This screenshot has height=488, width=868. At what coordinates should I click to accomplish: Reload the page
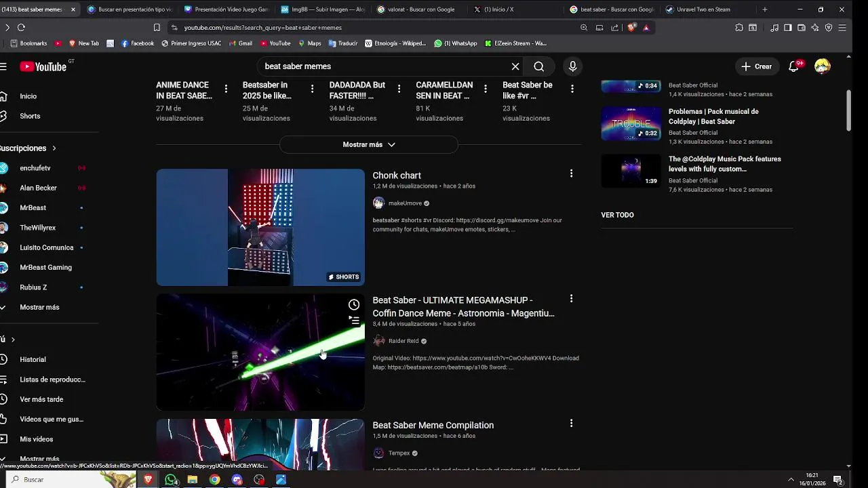point(21,28)
